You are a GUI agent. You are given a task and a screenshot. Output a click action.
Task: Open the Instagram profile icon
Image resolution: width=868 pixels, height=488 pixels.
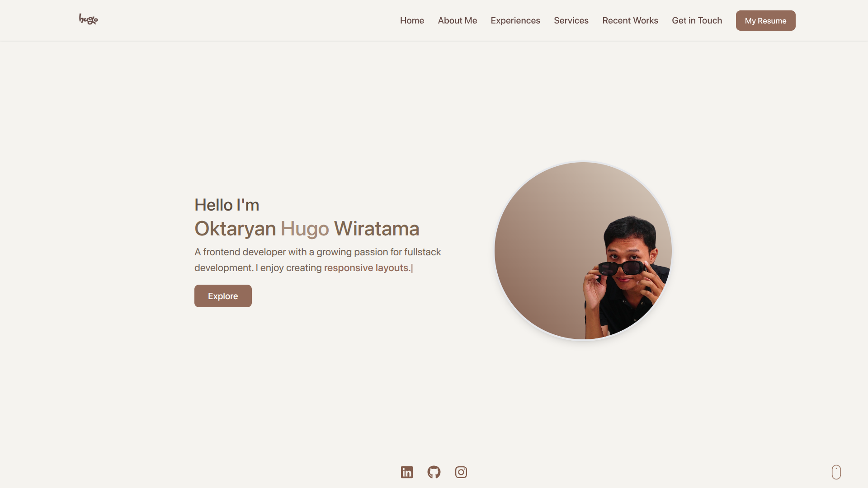click(x=461, y=472)
